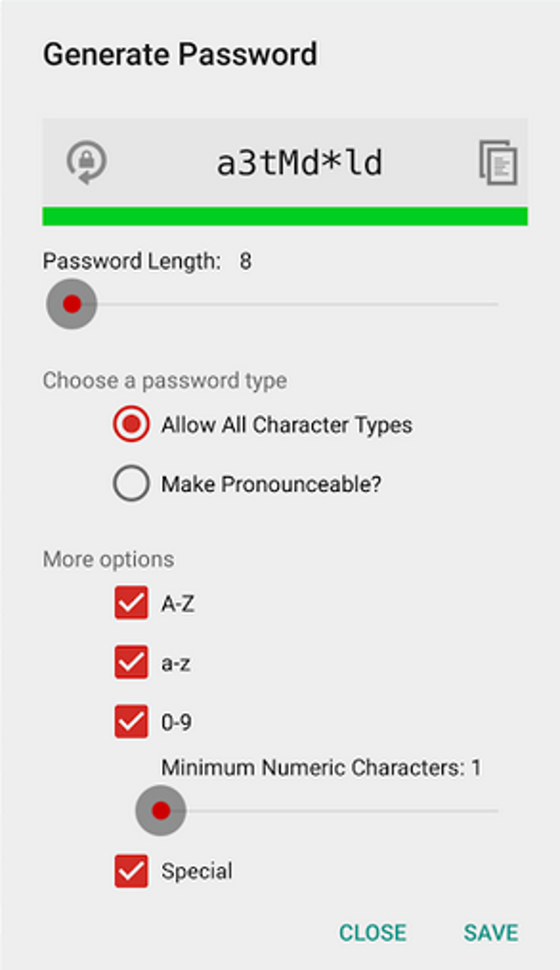Choose the Make Pronounceable option
The image size is (560, 970).
(x=132, y=484)
